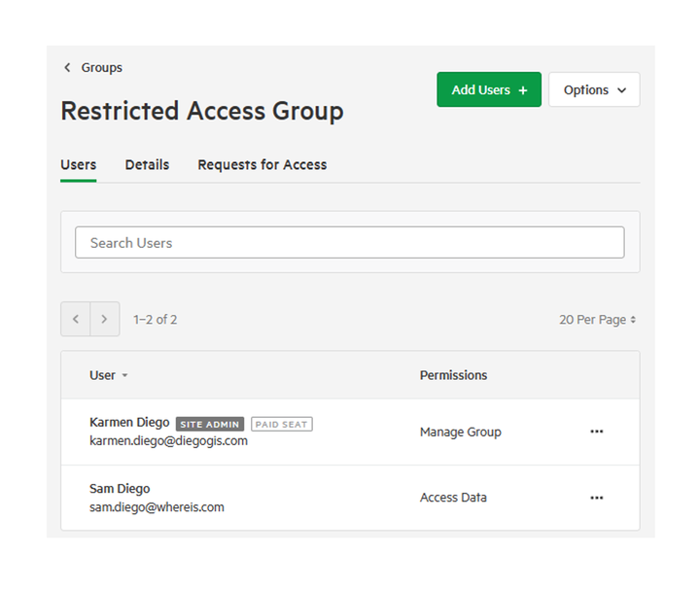Change the 20 Per Page setting

(597, 320)
